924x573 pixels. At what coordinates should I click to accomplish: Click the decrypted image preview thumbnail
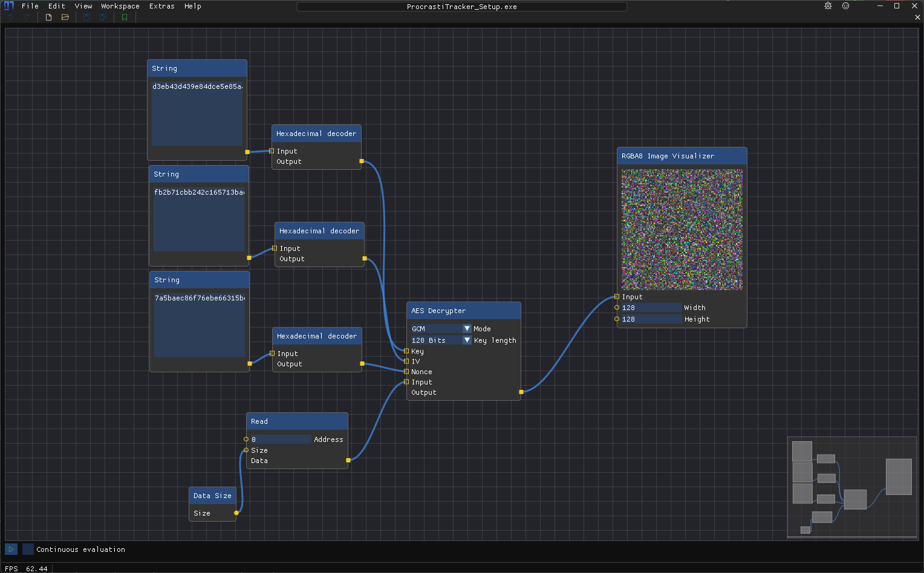(682, 230)
